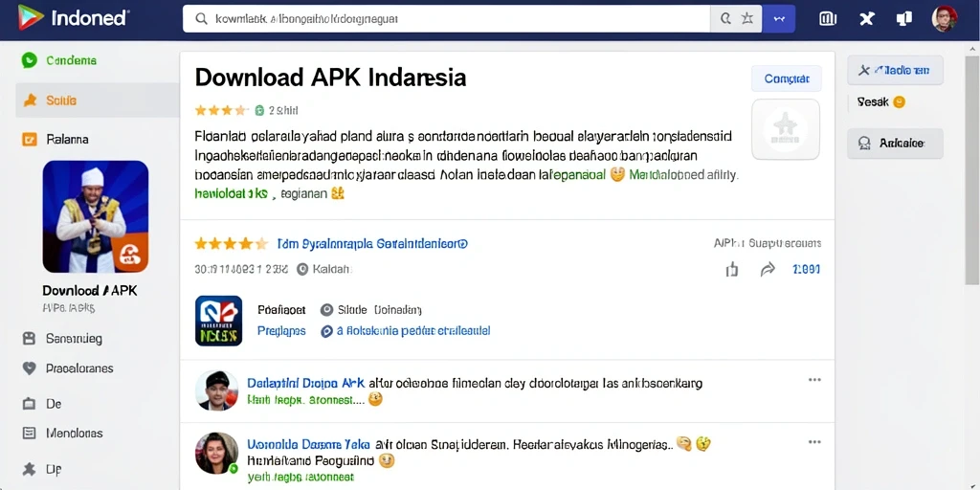The image size is (980, 490).
Task: Open Sanannuieg sidebar item
Action: (74, 339)
